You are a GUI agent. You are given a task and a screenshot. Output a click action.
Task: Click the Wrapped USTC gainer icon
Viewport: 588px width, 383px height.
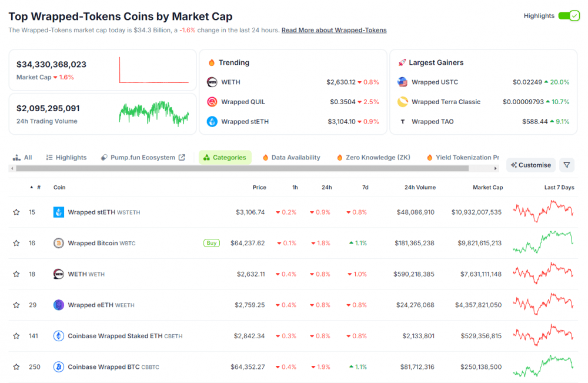[402, 82]
